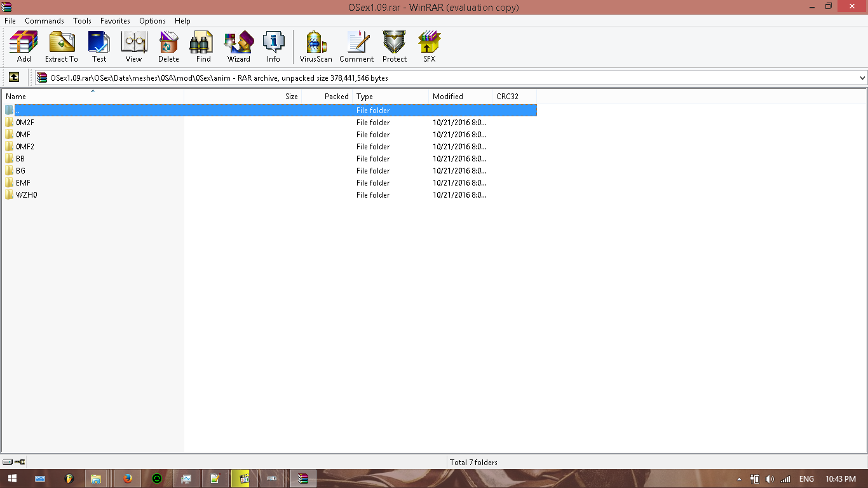Click the SFX toolbar icon
868x488 pixels.
(x=430, y=46)
